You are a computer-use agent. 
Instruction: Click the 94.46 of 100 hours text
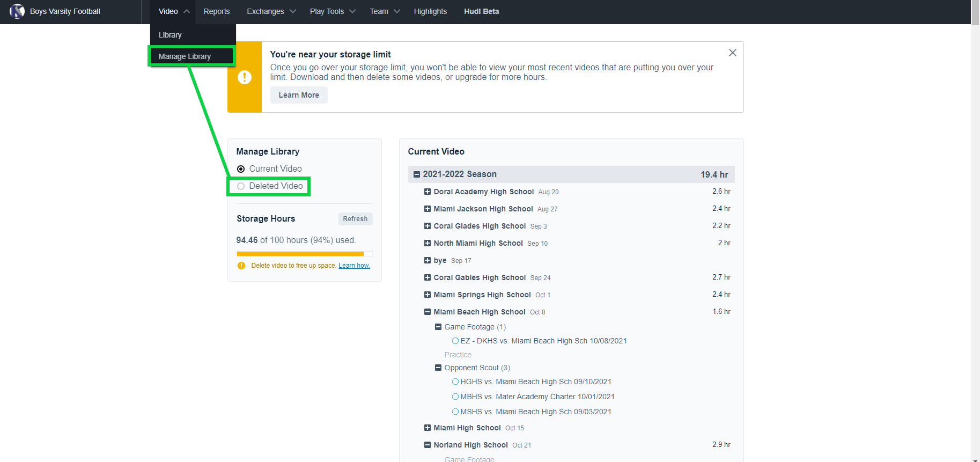point(296,240)
